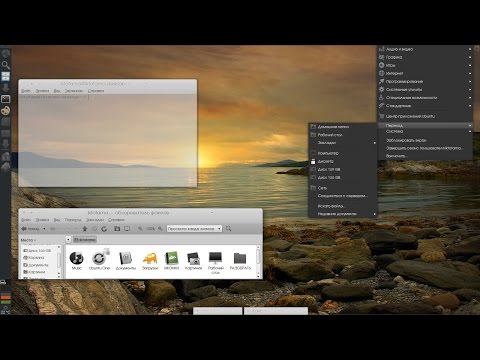Open the Закладки menu in the file manager
Viewport: 480px width, 360px height.
click(95, 220)
